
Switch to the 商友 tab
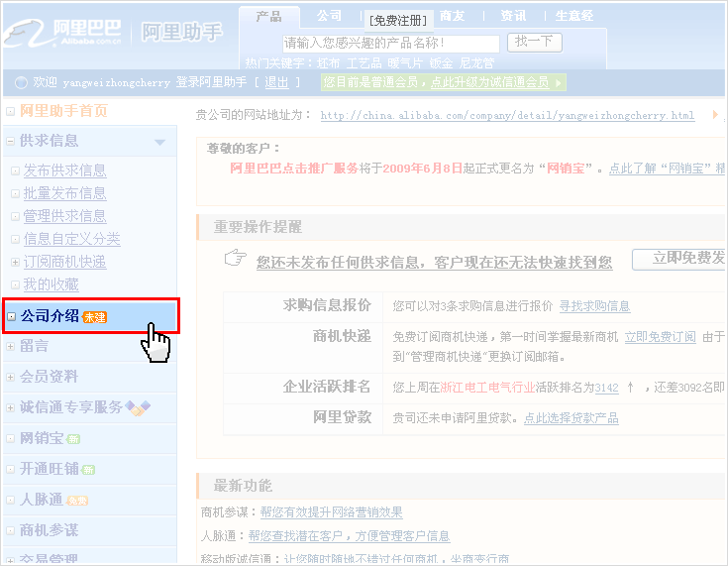click(452, 16)
